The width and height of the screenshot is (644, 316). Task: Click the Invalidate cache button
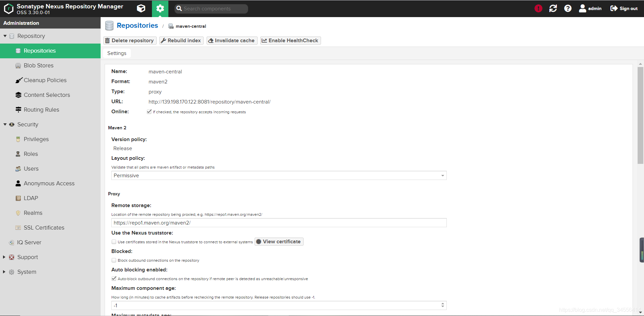(232, 41)
